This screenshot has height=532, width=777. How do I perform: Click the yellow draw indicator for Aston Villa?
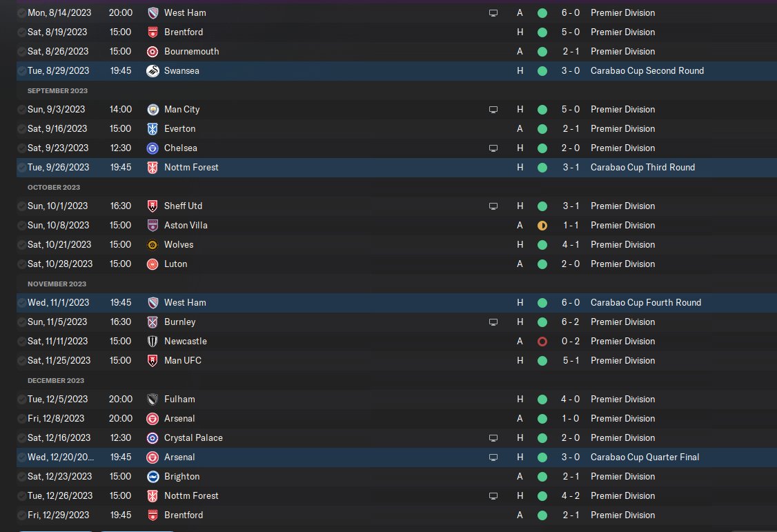tap(542, 226)
